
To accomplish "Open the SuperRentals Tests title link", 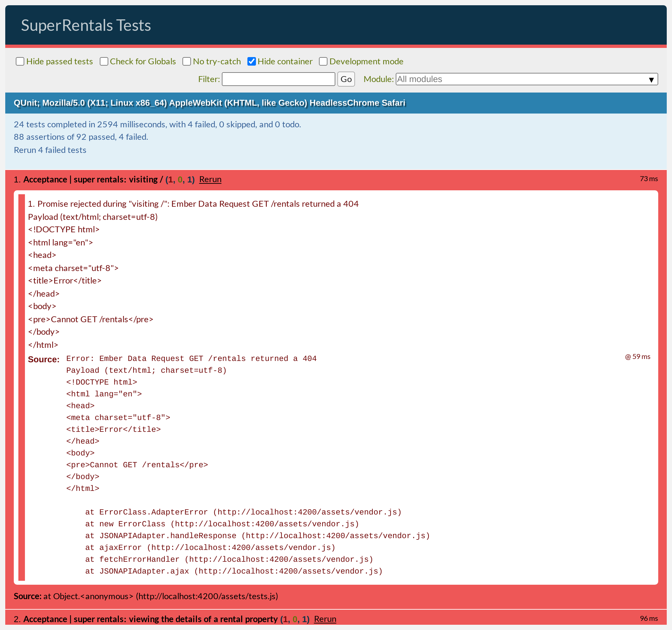I will [86, 25].
